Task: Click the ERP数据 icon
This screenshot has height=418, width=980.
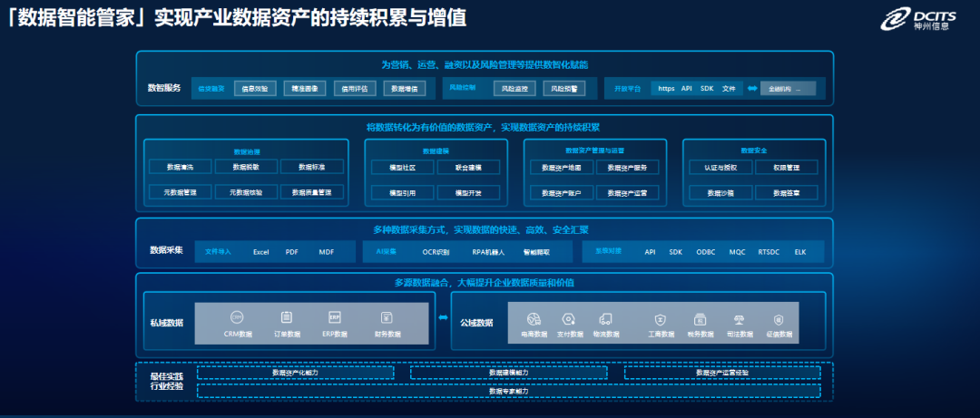Action: [336, 317]
